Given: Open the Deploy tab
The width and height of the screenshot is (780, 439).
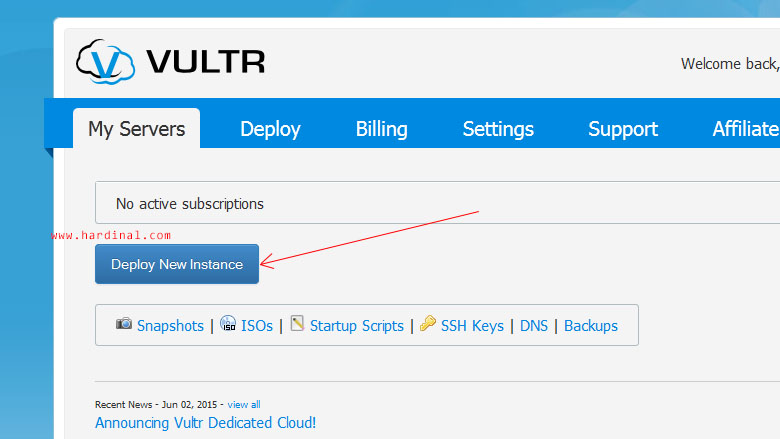Looking at the screenshot, I should [x=271, y=129].
